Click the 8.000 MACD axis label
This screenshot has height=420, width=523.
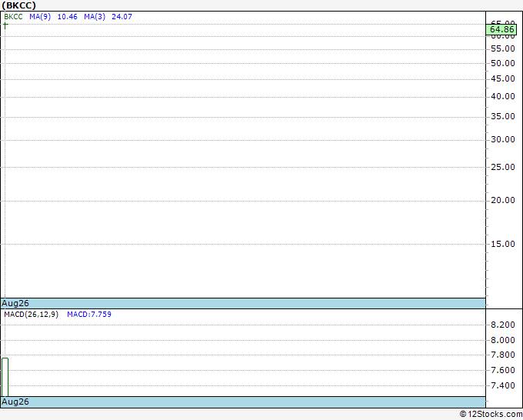tap(503, 340)
